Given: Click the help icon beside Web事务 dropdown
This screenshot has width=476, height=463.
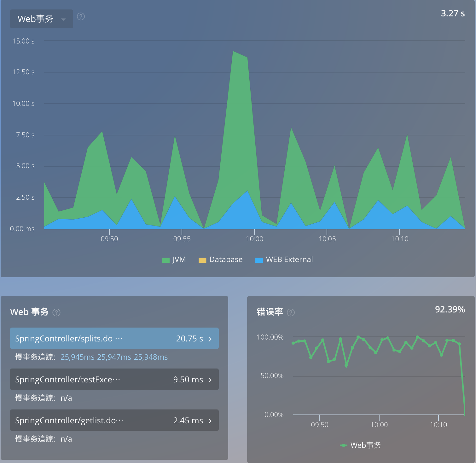Looking at the screenshot, I should coord(81,16).
